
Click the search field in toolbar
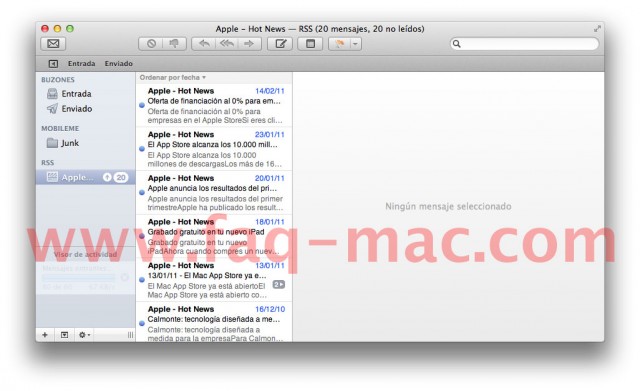tap(524, 44)
